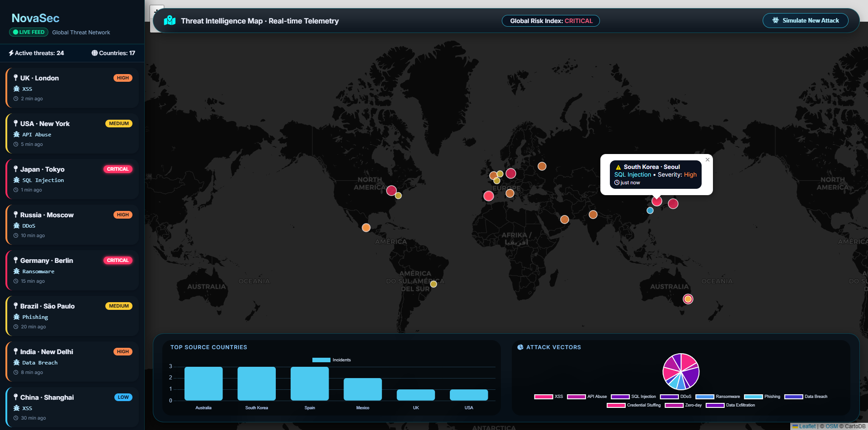
Task: Click the location pin icon on Japan · Tokyo entry
Action: click(x=15, y=169)
